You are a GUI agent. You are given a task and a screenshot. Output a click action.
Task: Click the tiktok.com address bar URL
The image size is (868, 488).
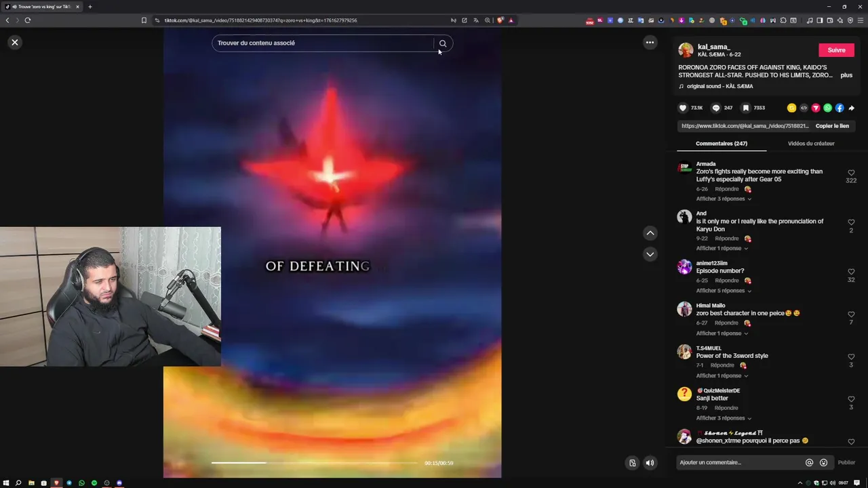tap(260, 20)
